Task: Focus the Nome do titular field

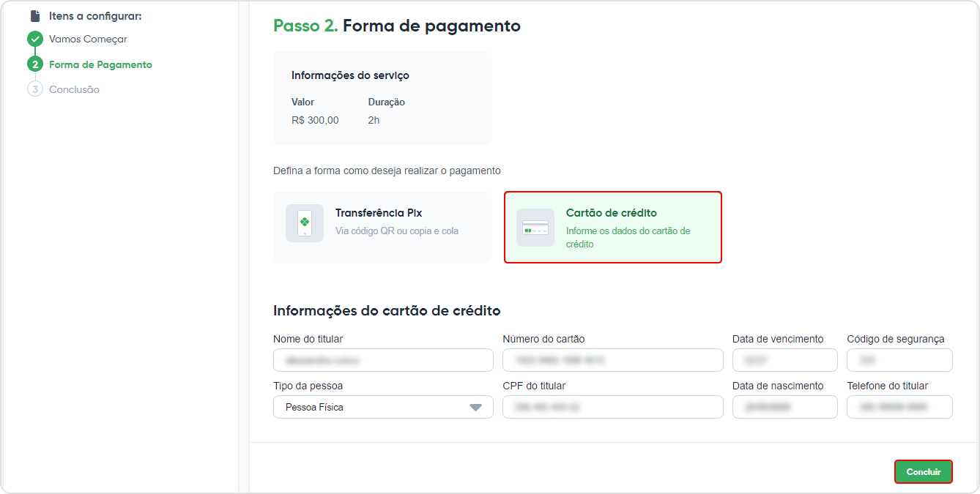Action: coord(383,360)
